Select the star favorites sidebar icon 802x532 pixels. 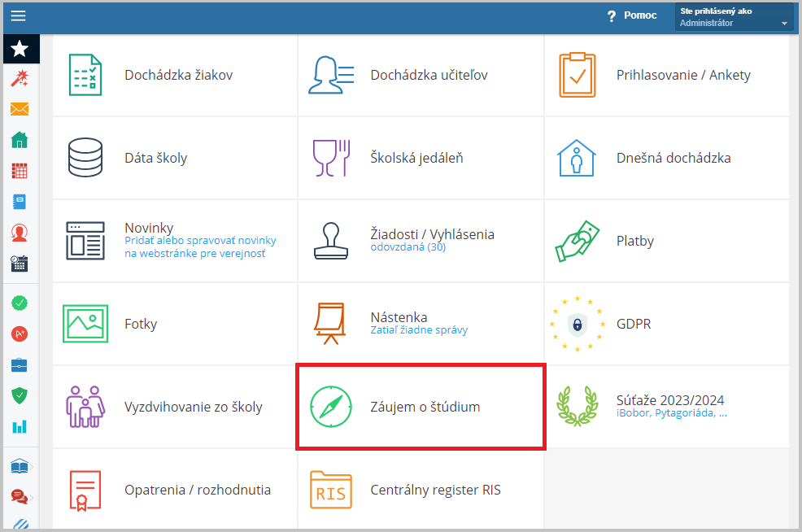20,49
